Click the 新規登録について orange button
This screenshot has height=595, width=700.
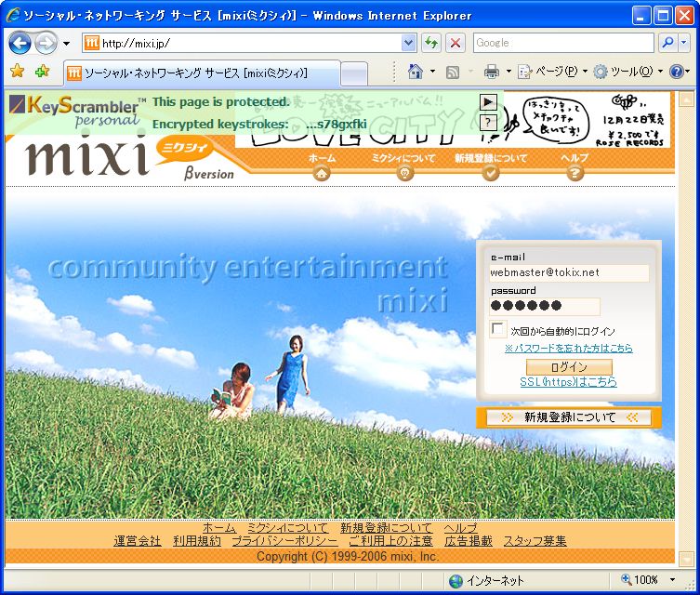(569, 417)
